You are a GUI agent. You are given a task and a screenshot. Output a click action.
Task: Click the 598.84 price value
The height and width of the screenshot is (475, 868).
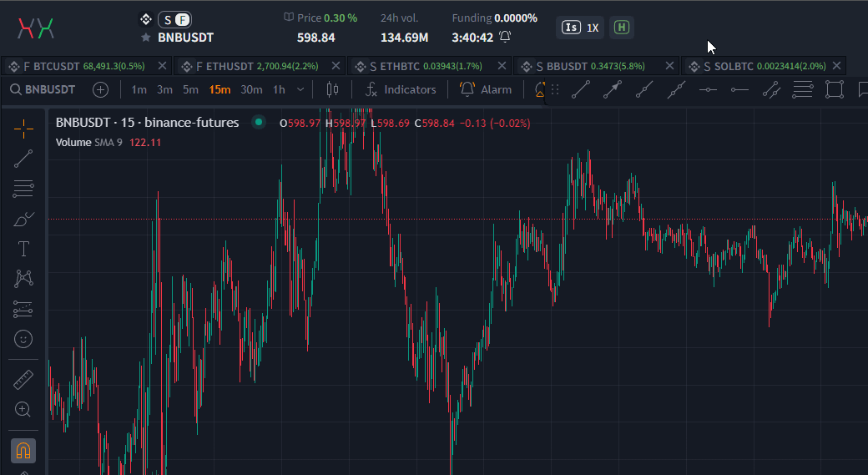pos(316,38)
